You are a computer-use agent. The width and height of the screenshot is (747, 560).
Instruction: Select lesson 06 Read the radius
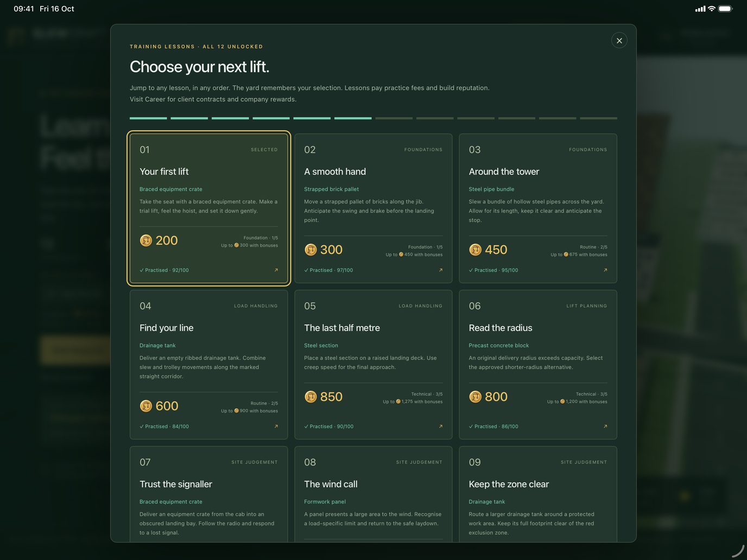[538, 365]
